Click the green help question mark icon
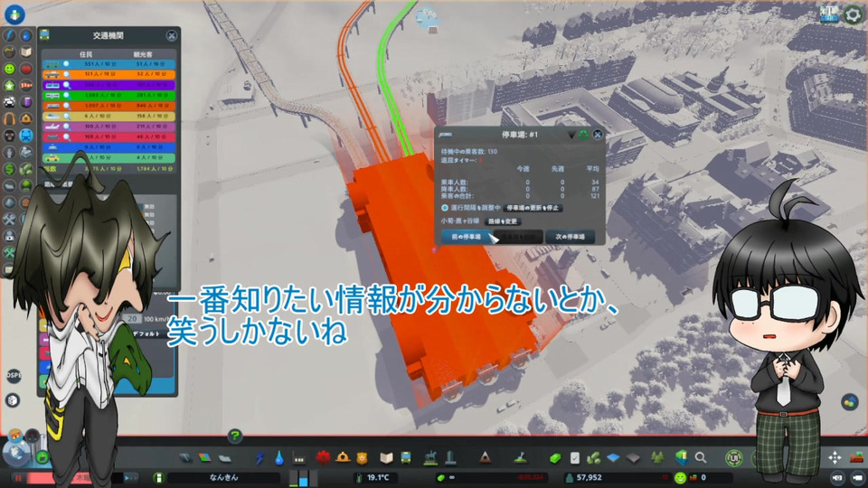Viewport: 868px width, 488px height. coord(235,436)
